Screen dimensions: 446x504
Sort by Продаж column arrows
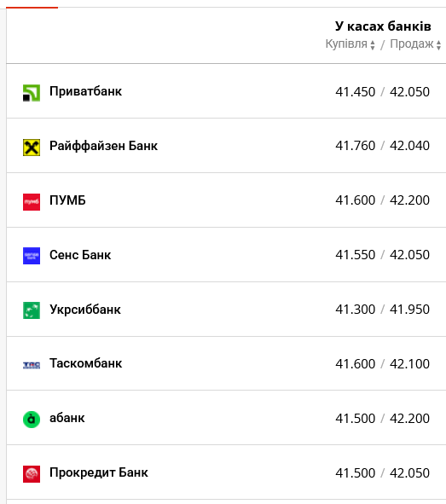pyautogui.click(x=438, y=45)
